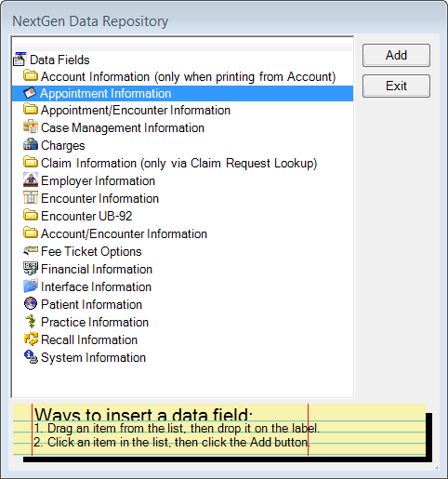Click the Fee Ticket Options icon

[x=31, y=250]
